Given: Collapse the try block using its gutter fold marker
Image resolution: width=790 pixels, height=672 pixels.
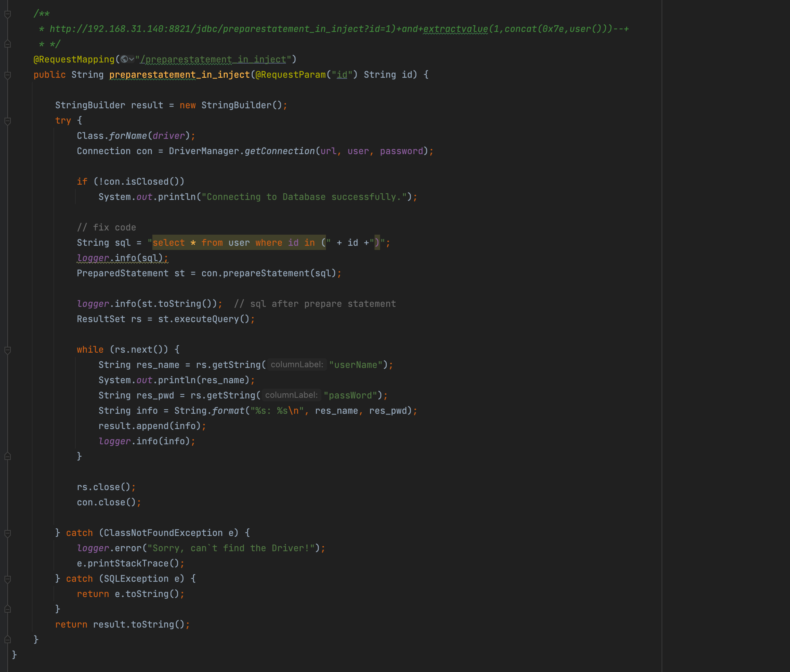Looking at the screenshot, I should coord(7,121).
